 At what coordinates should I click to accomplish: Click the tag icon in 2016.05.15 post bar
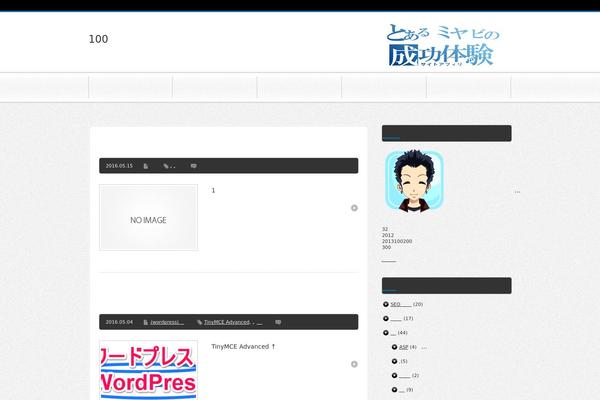click(166, 166)
